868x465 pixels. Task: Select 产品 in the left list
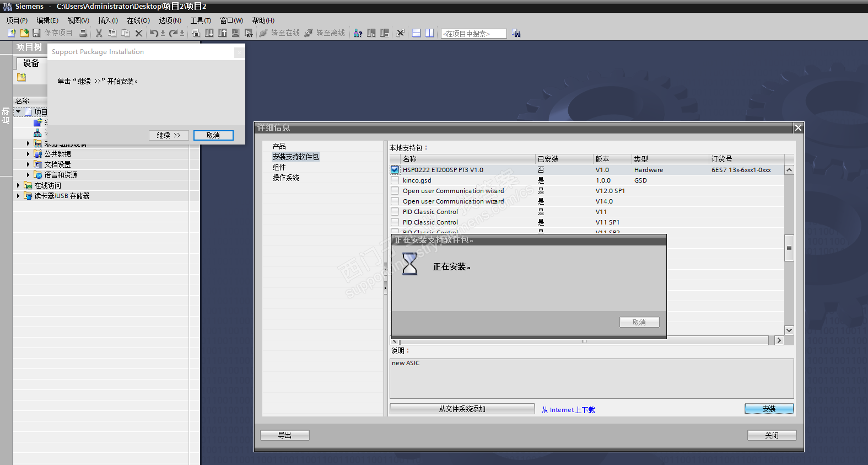279,146
